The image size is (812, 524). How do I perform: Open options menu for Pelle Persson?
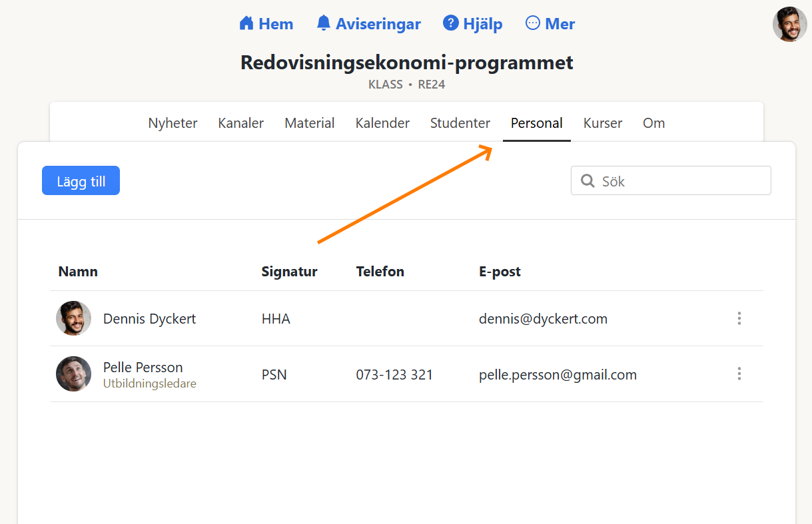(739, 374)
